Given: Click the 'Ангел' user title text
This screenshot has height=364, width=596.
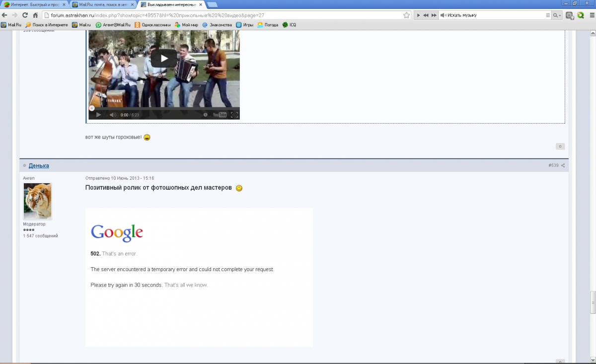Looking at the screenshot, I should (x=29, y=178).
